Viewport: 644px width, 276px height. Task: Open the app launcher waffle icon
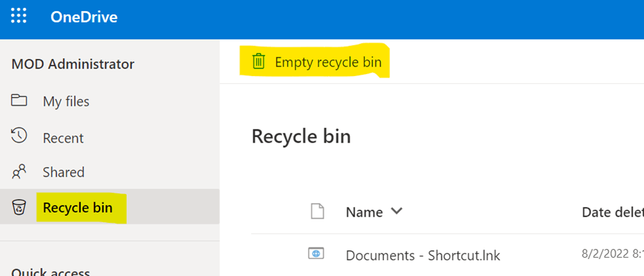[18, 16]
